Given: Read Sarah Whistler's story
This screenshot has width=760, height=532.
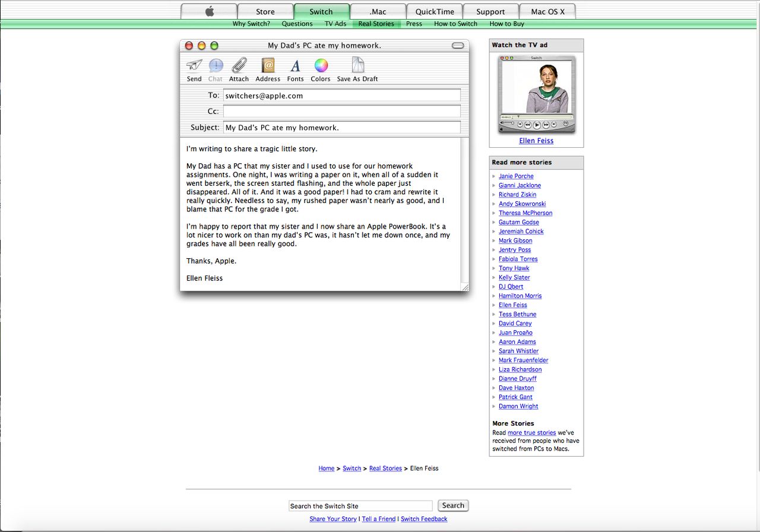Looking at the screenshot, I should click(x=519, y=351).
